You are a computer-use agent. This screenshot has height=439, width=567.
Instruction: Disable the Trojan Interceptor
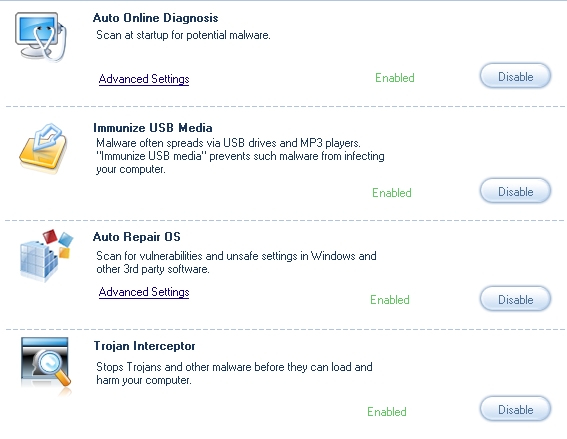point(515,409)
